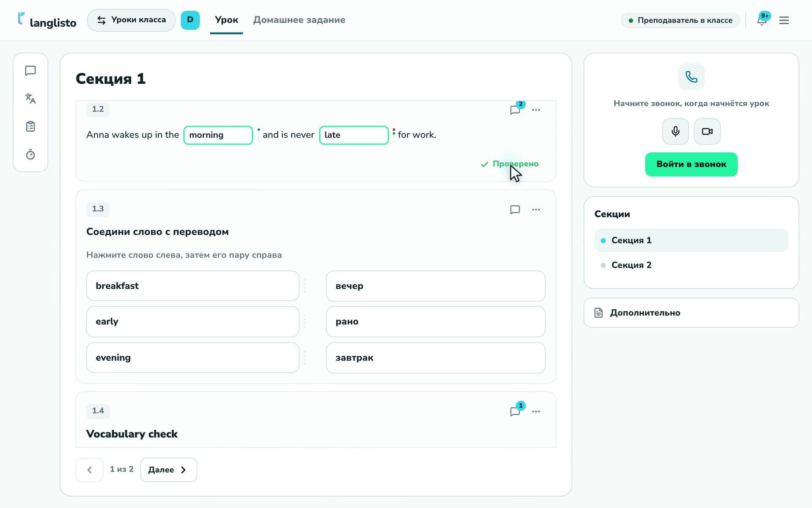Open the chat icon in left sidebar

(x=30, y=71)
